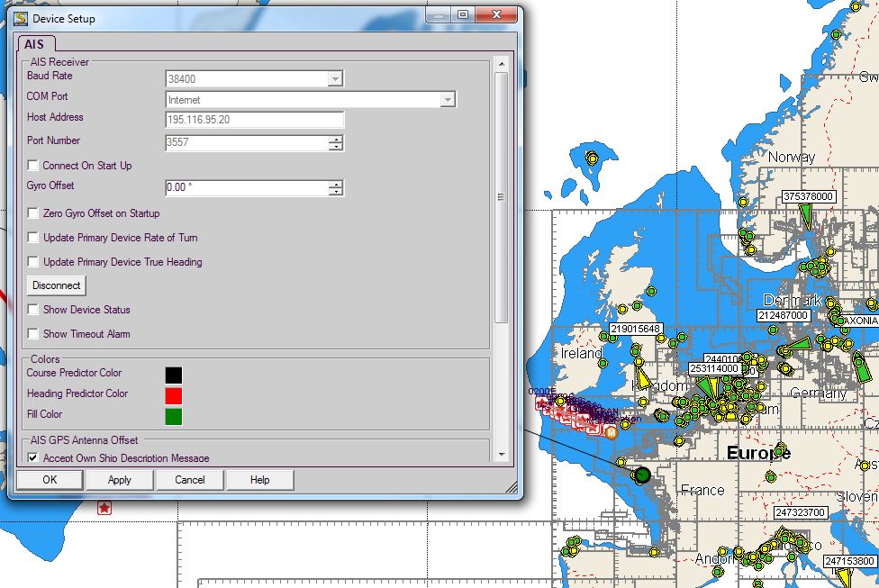Select the vessel label 247153800
Screen dimensions: 879x588
850,560
